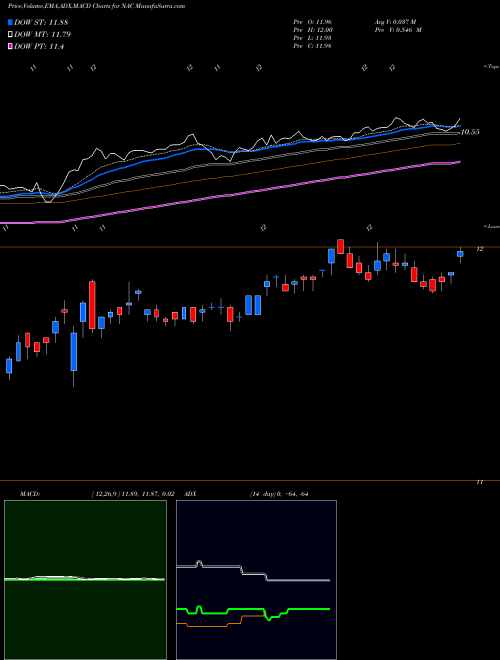Click the 'MACD:' panel label

(x=30, y=494)
